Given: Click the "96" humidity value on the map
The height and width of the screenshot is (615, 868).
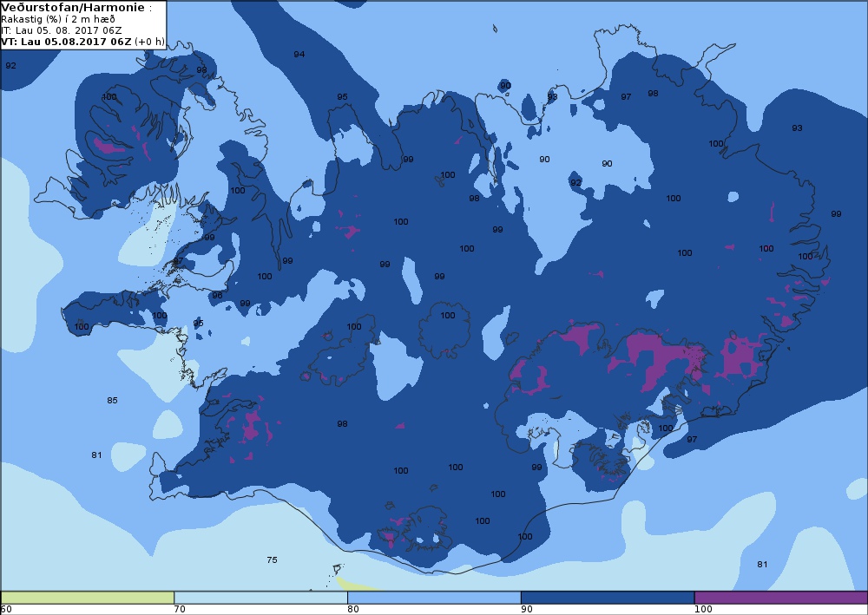Looking at the screenshot, I should (x=217, y=295).
